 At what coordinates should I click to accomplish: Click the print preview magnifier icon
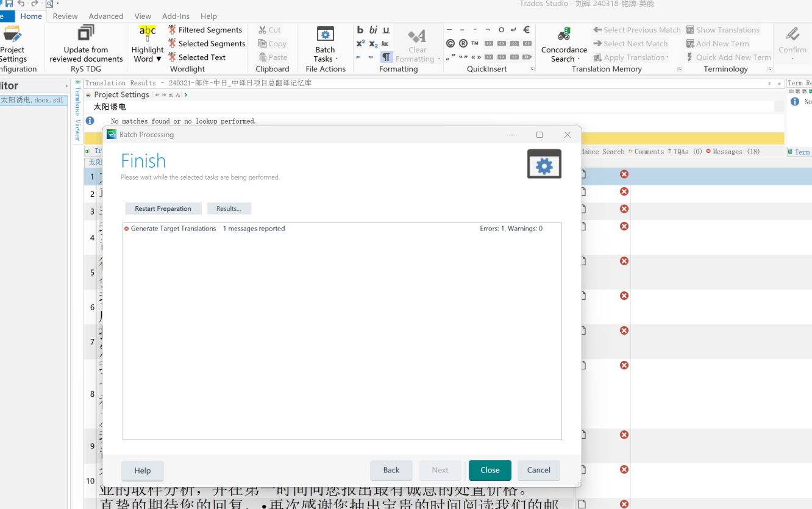click(49, 4)
